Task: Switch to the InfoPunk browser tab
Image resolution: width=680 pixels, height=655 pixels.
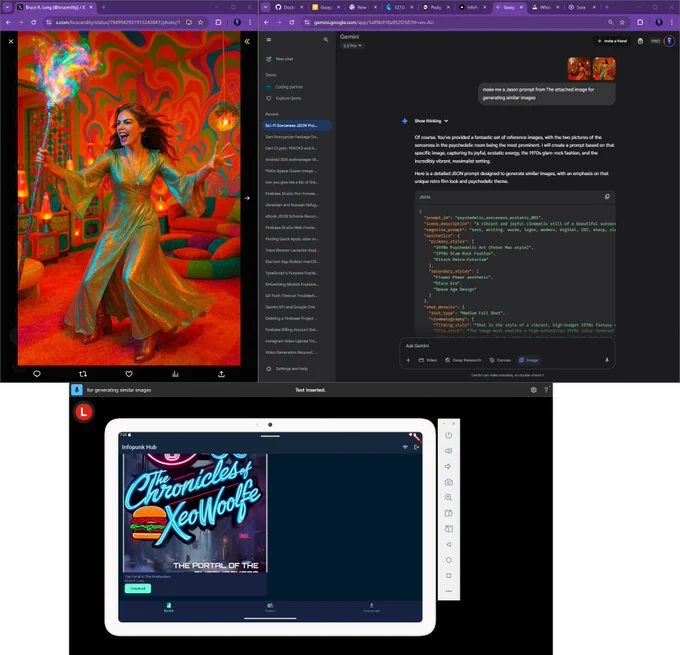Action: coord(472,7)
